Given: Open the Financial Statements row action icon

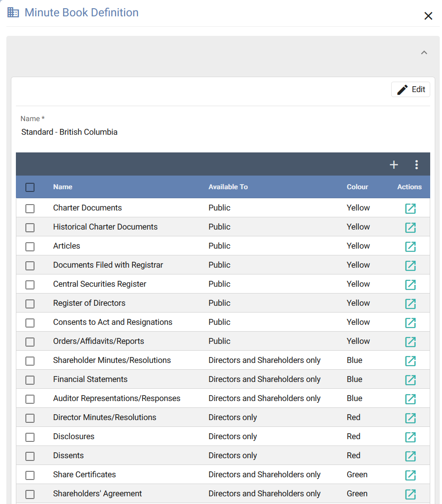Looking at the screenshot, I should point(410,380).
